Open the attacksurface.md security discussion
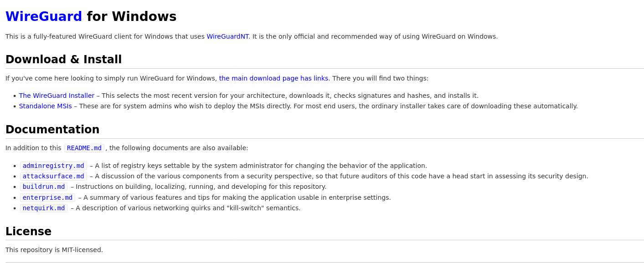Viewport: 644px width, 263px height. 53,176
